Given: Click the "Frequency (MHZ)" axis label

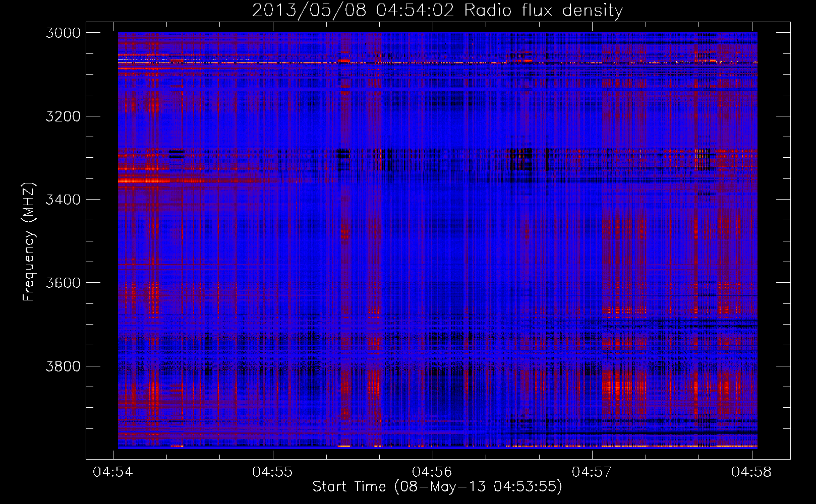Looking at the screenshot, I should pyautogui.click(x=29, y=242).
